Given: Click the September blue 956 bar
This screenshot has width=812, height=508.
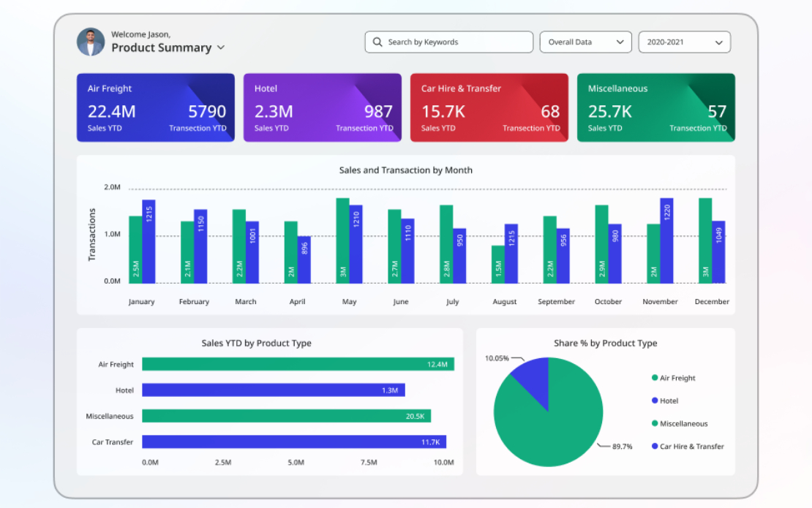Looking at the screenshot, I should point(563,256).
